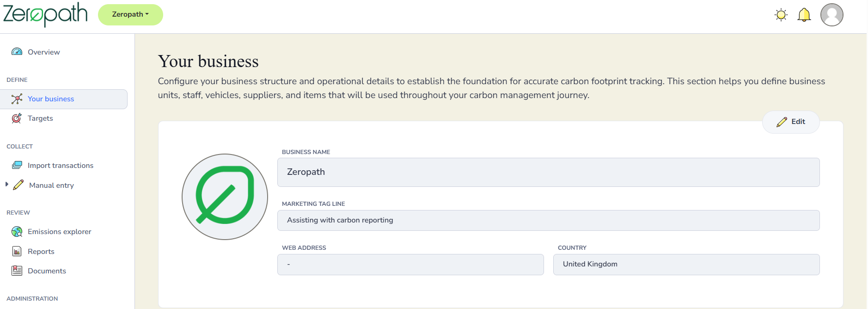Open the Manual entry menu item
The height and width of the screenshot is (309, 868).
(51, 185)
